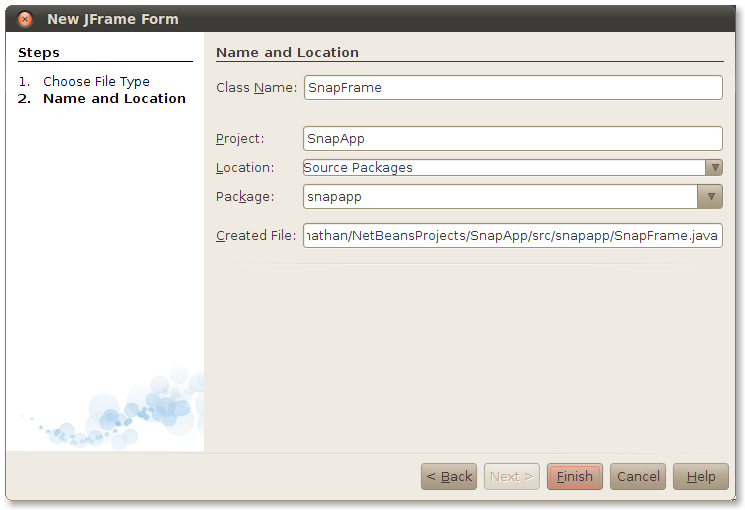This screenshot has height=510, width=745.
Task: Click the Created File label
Action: pyautogui.click(x=256, y=236)
